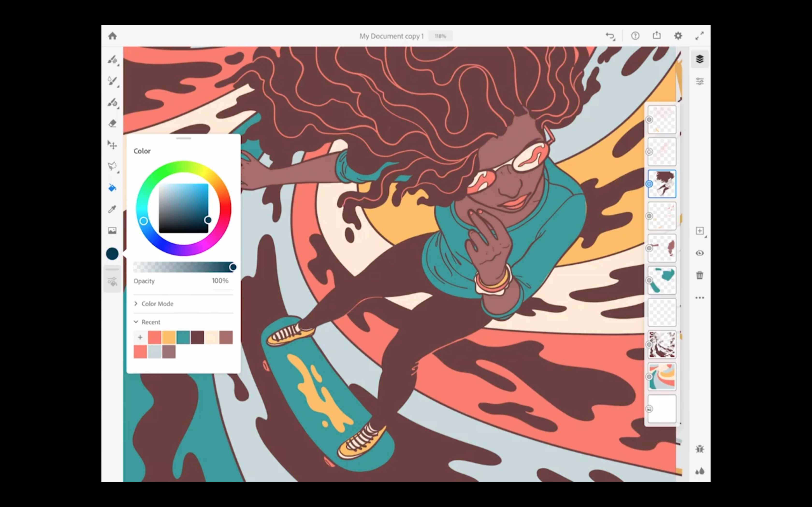Click the Smudge/Blend tool
This screenshot has height=507, width=812.
[113, 102]
